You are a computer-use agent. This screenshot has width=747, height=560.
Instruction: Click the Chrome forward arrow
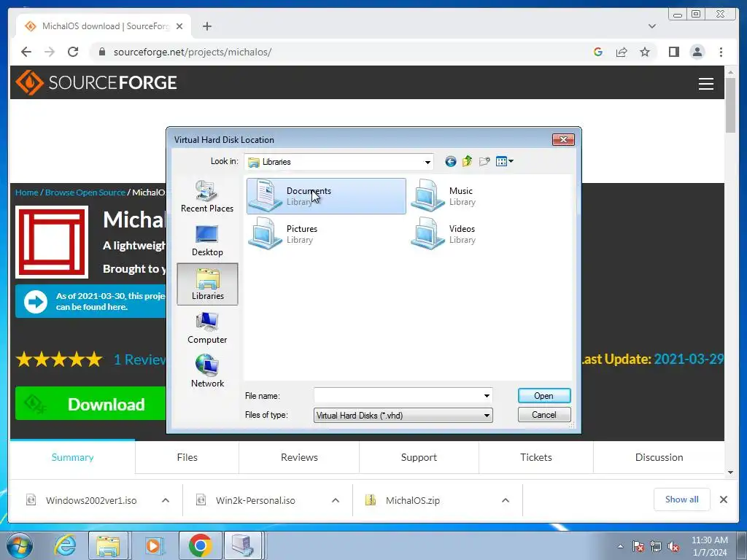tap(50, 52)
